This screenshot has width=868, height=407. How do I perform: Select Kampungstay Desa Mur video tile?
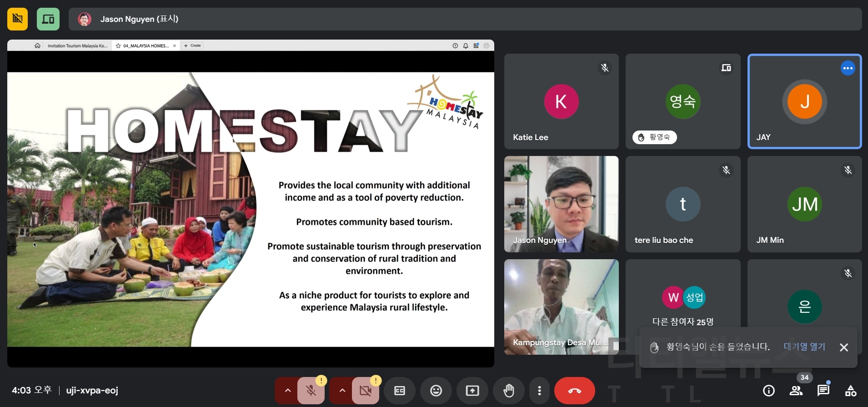point(562,307)
